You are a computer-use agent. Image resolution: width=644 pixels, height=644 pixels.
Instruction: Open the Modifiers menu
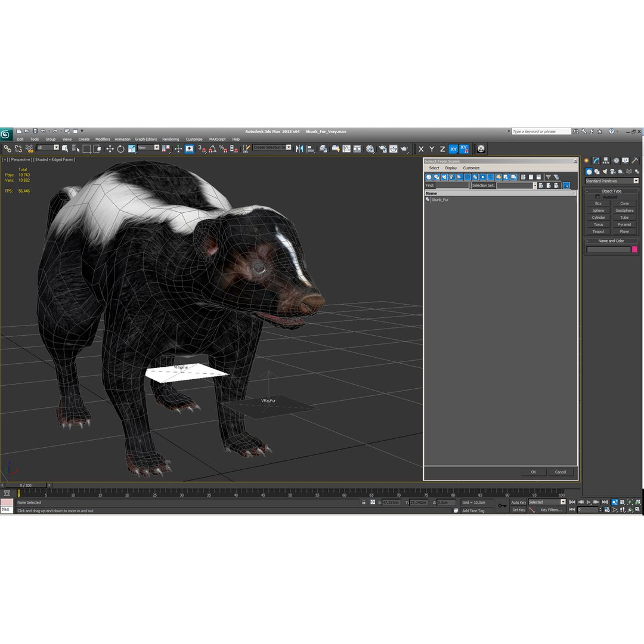coord(103,139)
